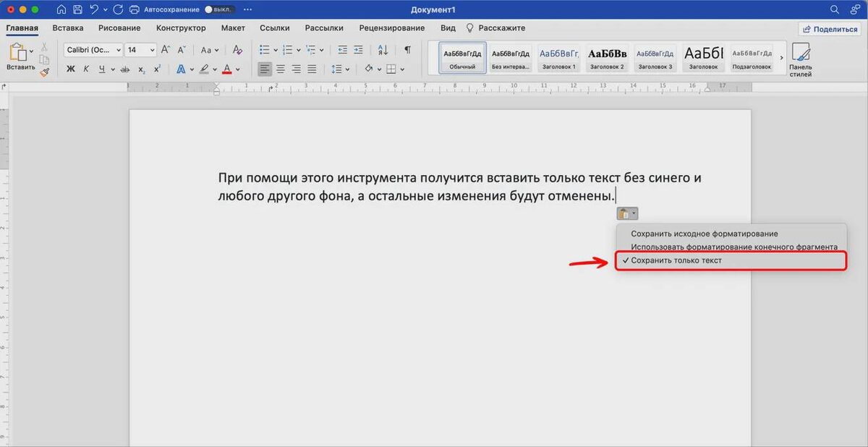Image resolution: width=868 pixels, height=447 pixels.
Task: Select the subscript icon
Action: click(x=142, y=69)
